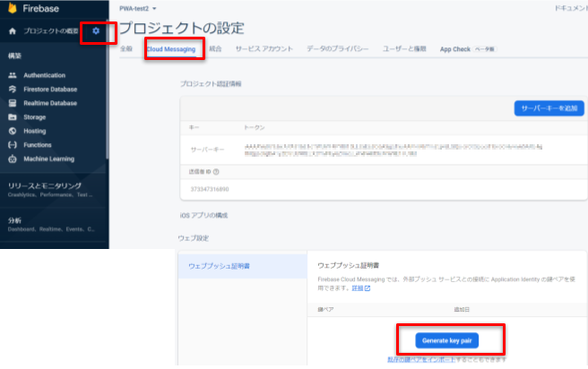
Task: Click the Machine Learning robot icon
Action: click(13, 159)
